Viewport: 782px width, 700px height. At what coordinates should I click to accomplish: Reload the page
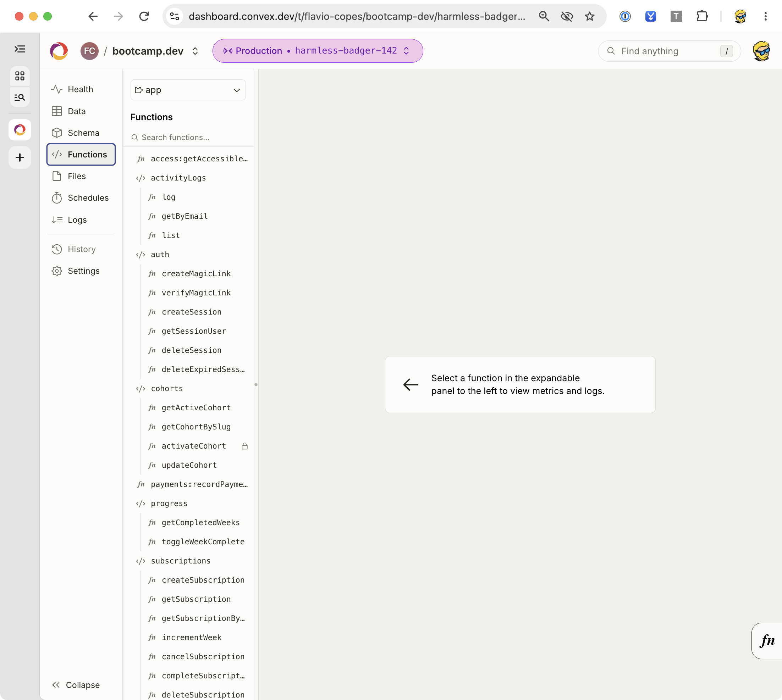click(x=144, y=16)
